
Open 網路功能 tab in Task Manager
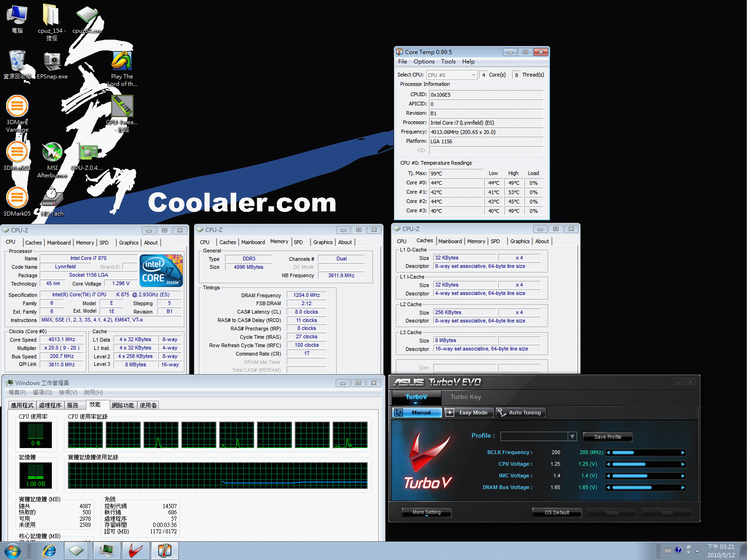pos(123,405)
